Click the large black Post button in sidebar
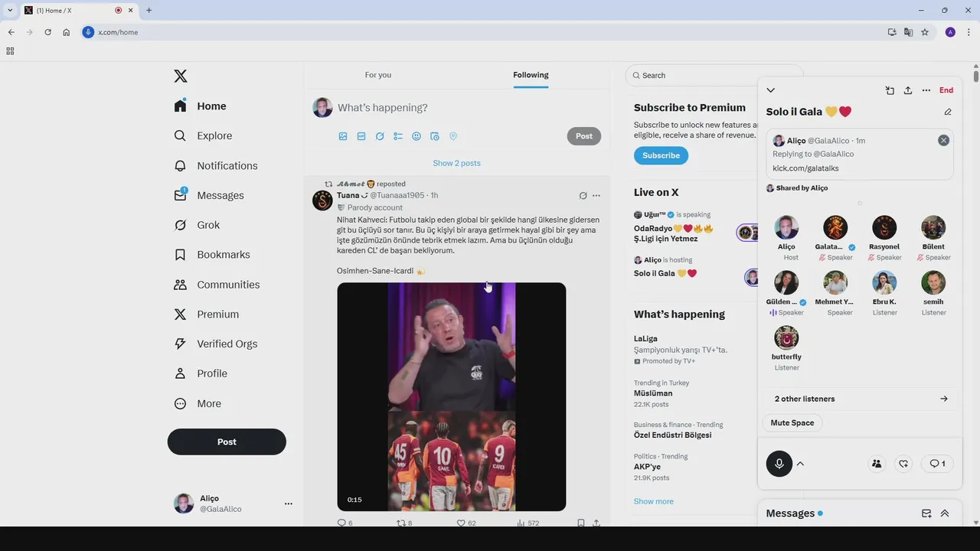This screenshot has width=980, height=551. (x=227, y=442)
